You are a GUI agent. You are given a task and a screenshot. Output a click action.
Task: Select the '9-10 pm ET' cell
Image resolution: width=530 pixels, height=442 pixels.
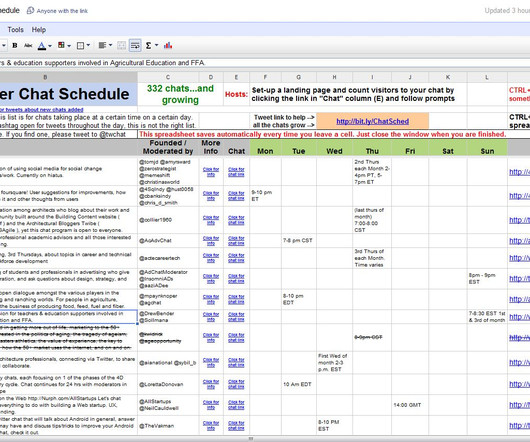pos(265,196)
